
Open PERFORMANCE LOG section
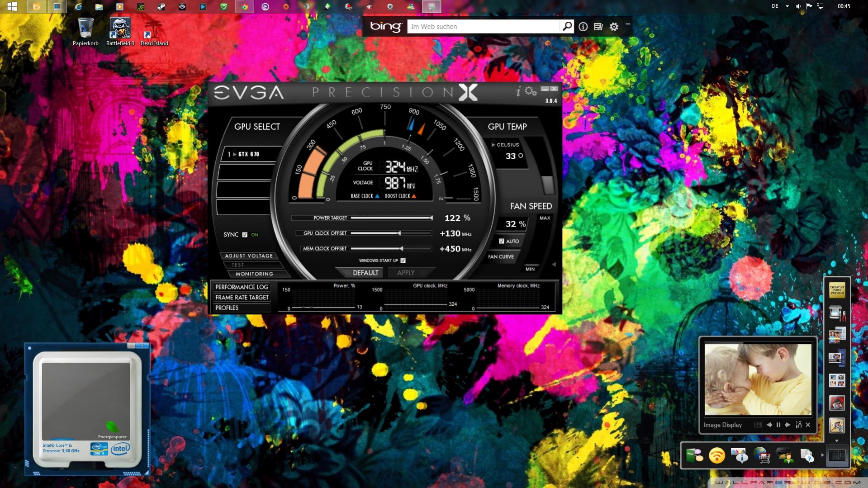(242, 287)
